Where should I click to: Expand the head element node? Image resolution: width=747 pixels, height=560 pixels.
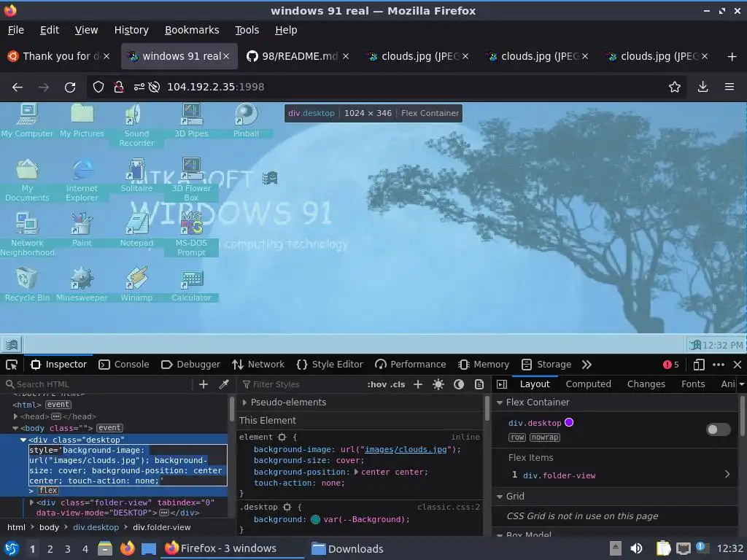tap(16, 416)
